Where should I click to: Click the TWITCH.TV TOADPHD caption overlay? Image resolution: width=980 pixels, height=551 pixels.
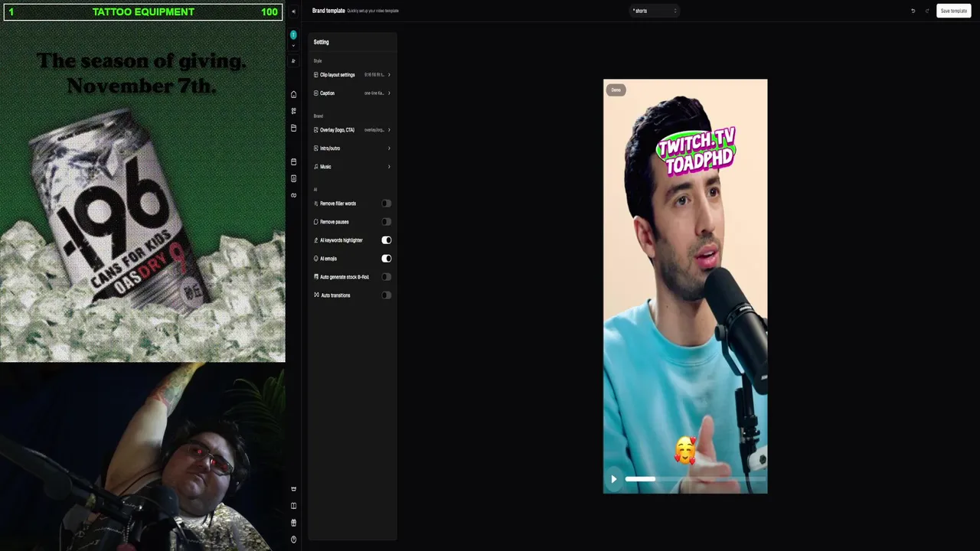[x=696, y=152]
